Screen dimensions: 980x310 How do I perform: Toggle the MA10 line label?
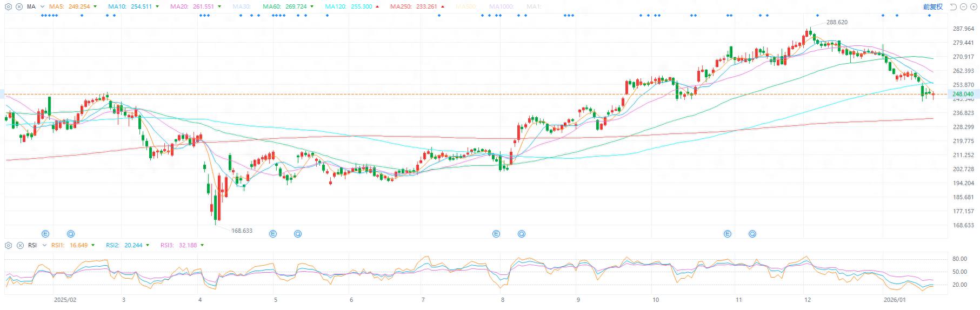(117, 6)
